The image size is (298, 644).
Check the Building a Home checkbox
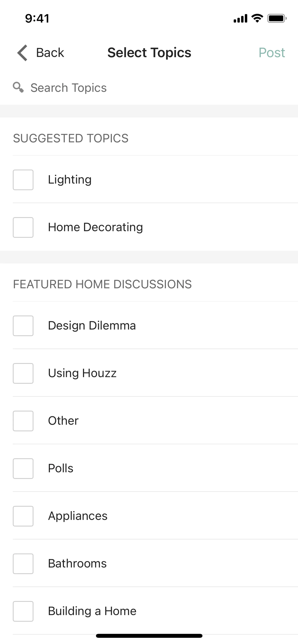pos(23,611)
